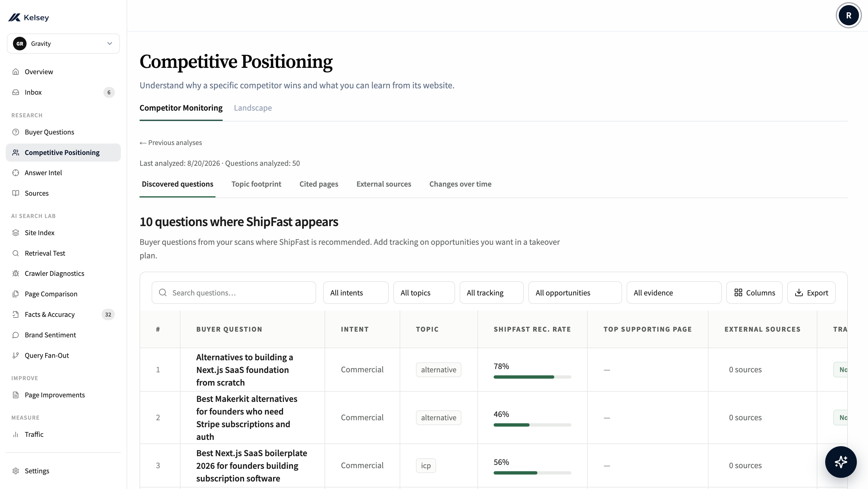
Task: Click the Export download icon
Action: (799, 293)
